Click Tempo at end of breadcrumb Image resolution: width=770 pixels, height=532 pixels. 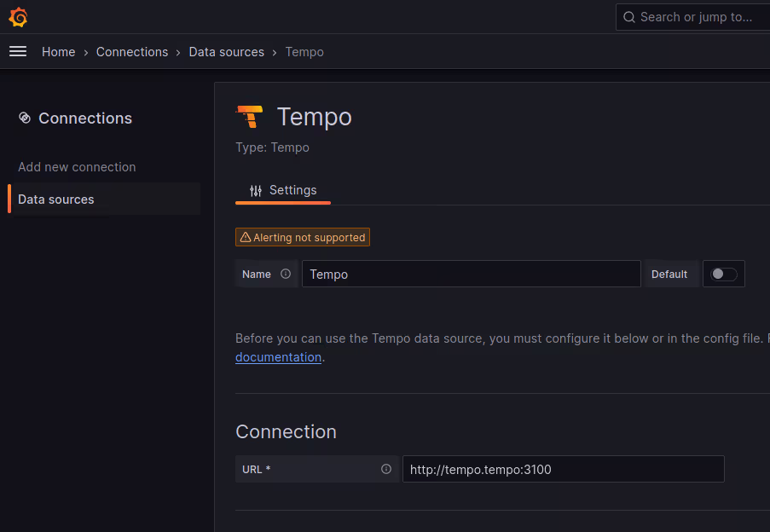(304, 52)
